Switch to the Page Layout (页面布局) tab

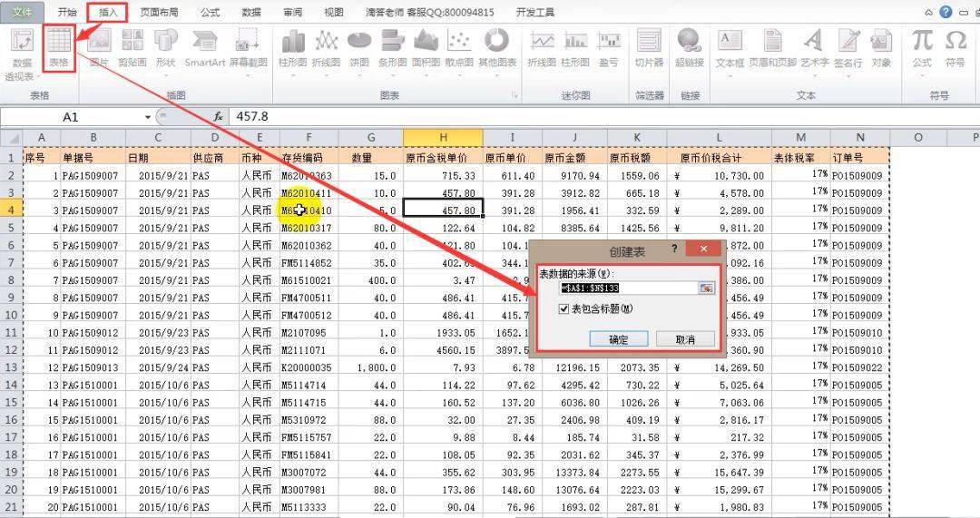point(159,12)
